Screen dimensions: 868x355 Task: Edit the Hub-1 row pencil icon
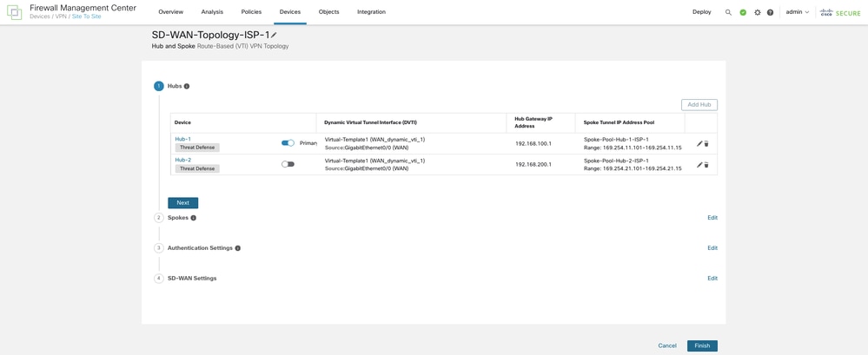(x=699, y=143)
